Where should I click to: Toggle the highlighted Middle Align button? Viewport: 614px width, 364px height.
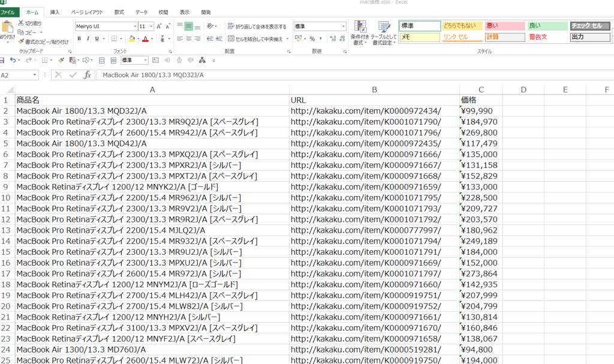[189, 26]
